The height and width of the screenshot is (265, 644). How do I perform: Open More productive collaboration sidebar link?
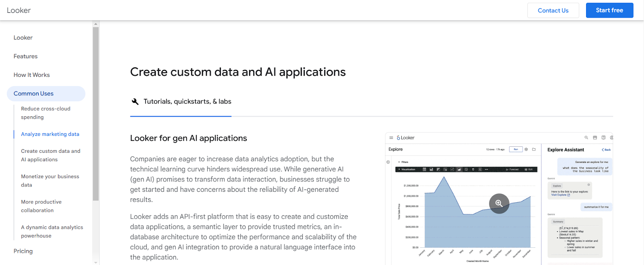[41, 206]
